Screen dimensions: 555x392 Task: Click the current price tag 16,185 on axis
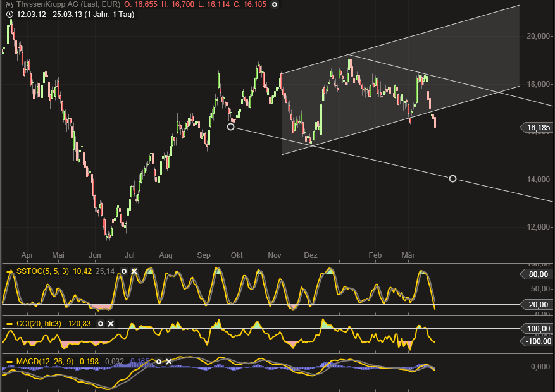click(x=537, y=128)
